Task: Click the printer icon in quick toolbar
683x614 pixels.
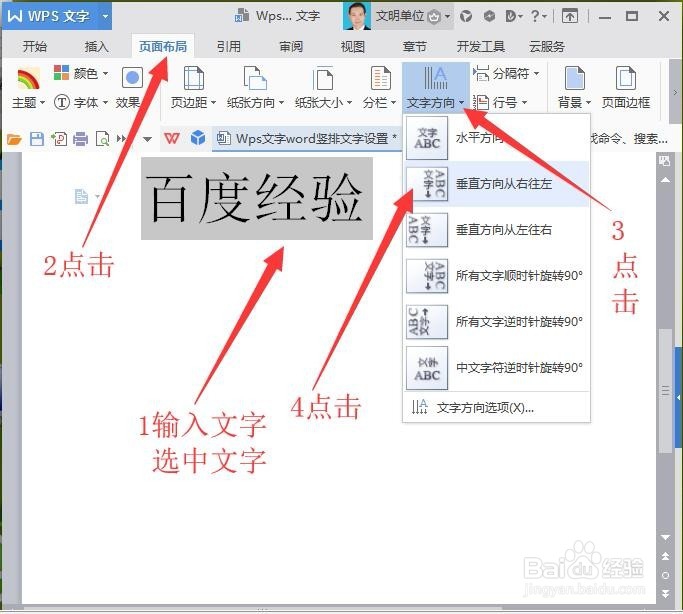Action: (x=80, y=139)
